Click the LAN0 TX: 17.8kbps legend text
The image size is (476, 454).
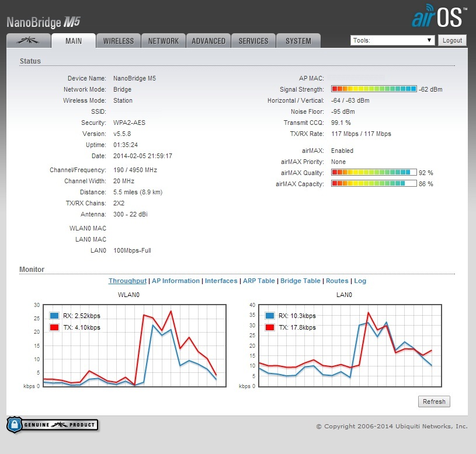pos(297,327)
